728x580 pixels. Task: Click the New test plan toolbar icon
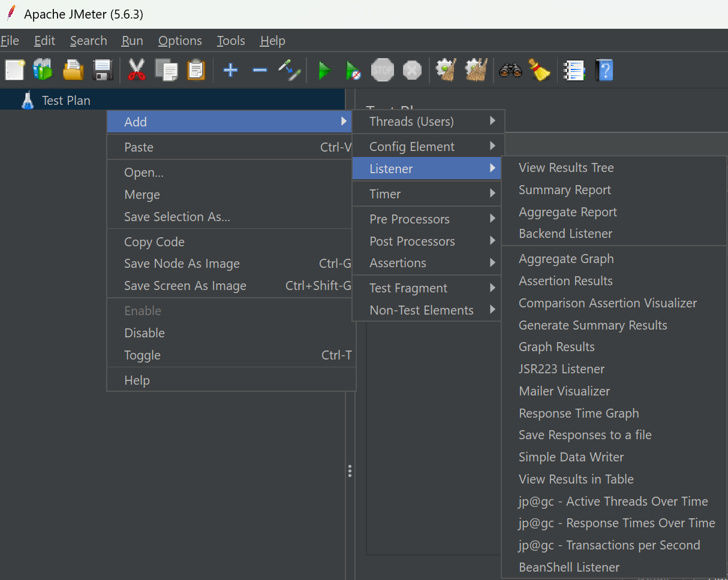click(x=14, y=70)
